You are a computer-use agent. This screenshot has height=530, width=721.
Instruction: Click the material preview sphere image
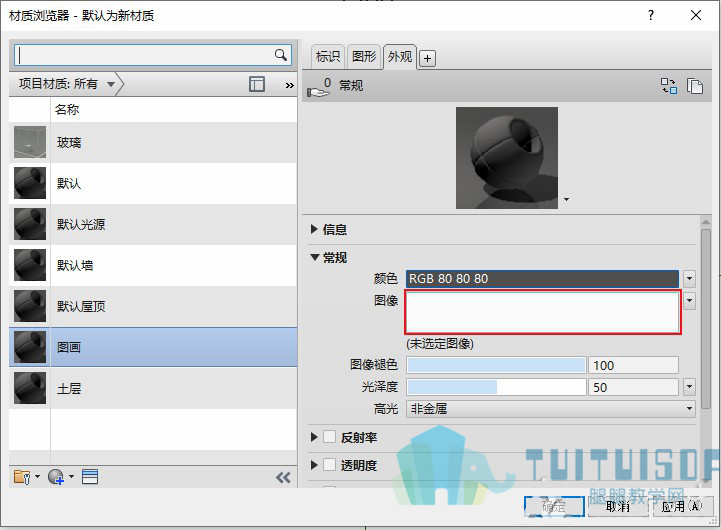[507, 158]
